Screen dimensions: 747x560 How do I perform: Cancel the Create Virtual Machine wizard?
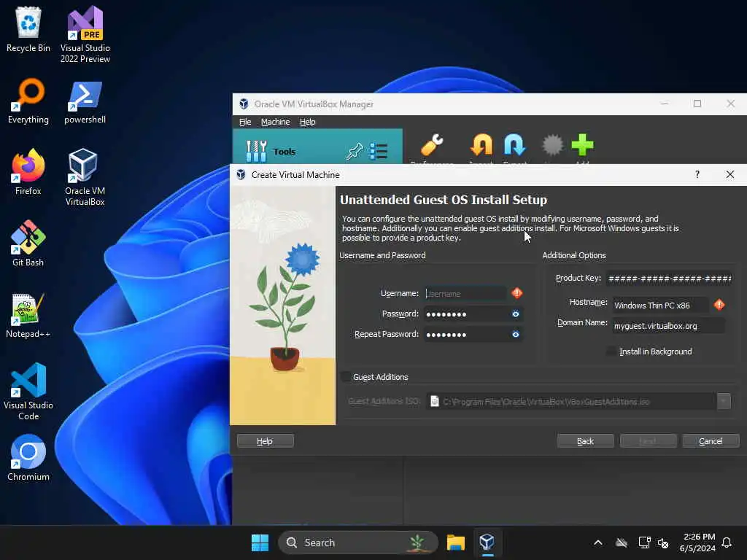(711, 441)
